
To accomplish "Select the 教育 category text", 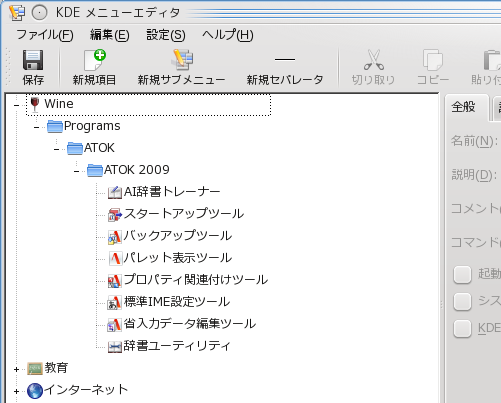I will pos(56,368).
